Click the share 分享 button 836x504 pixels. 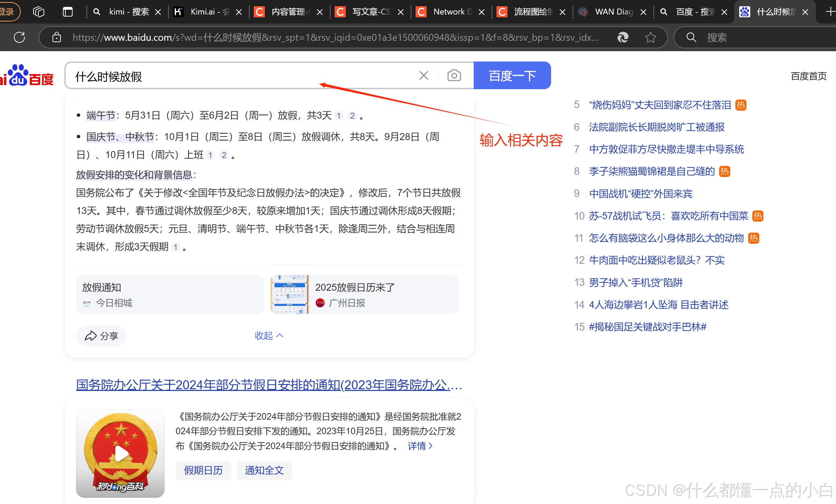[102, 336]
